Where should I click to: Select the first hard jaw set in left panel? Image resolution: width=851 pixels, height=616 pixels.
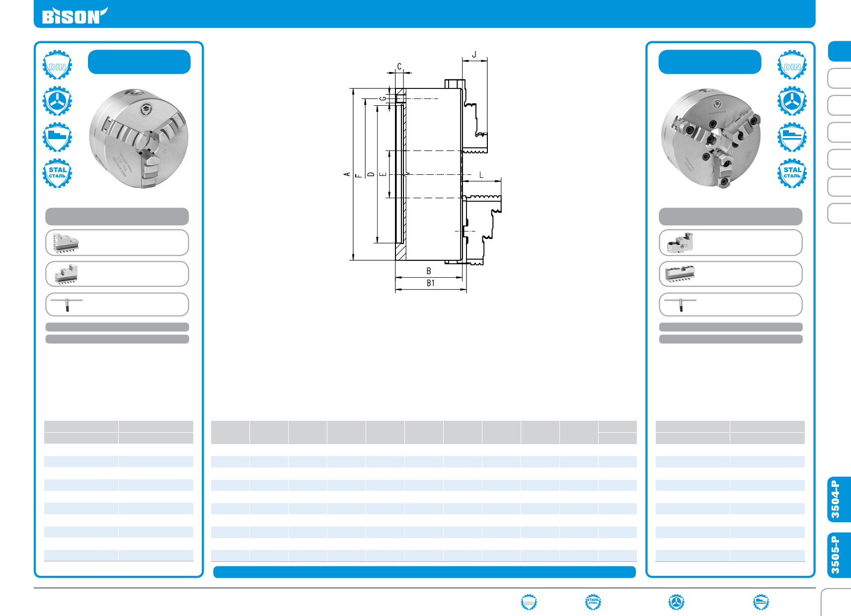click(66, 243)
